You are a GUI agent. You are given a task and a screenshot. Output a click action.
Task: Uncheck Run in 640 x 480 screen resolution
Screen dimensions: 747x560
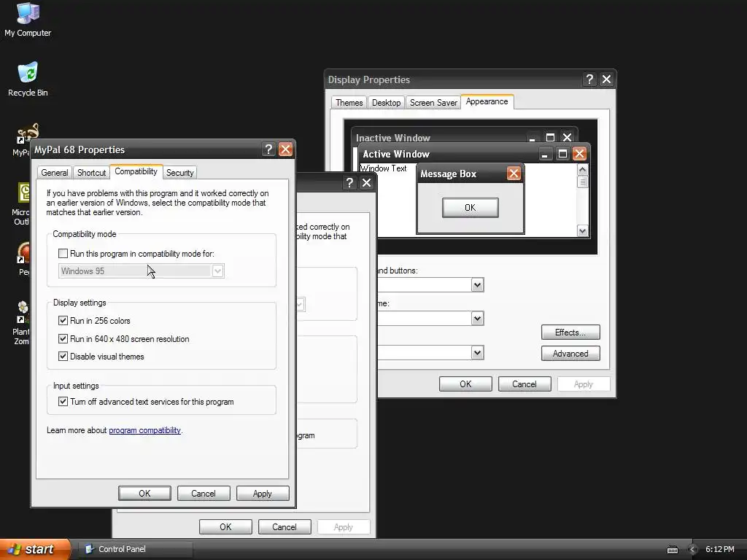coord(63,338)
